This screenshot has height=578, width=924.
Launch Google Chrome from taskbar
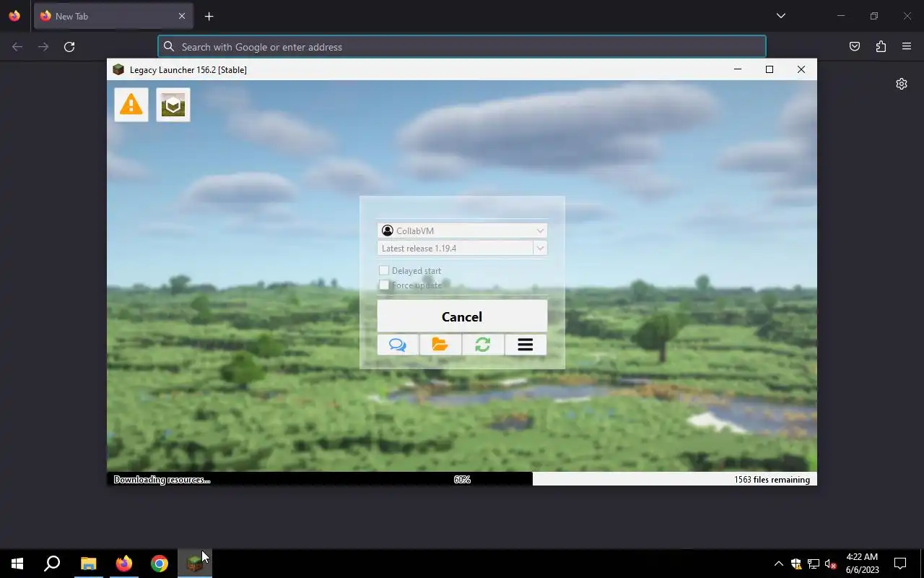click(x=160, y=564)
